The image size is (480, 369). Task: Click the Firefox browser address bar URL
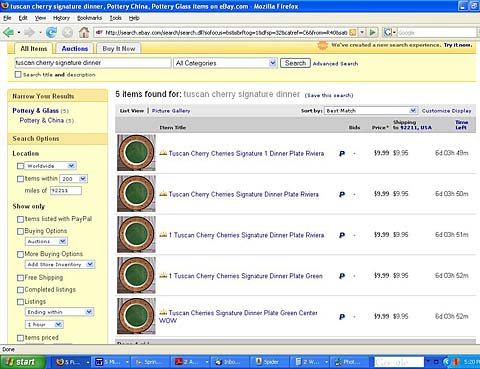[x=226, y=32]
